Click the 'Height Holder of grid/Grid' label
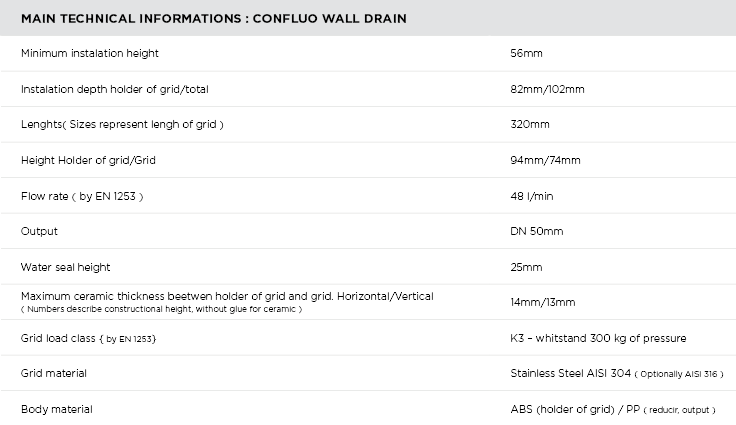The width and height of the screenshot is (736, 425). click(88, 160)
